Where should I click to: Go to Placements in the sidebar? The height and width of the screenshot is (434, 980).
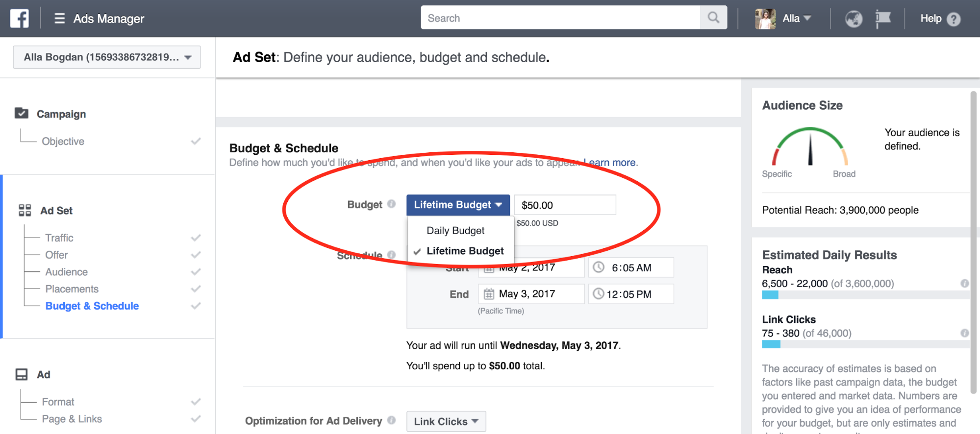[72, 289]
